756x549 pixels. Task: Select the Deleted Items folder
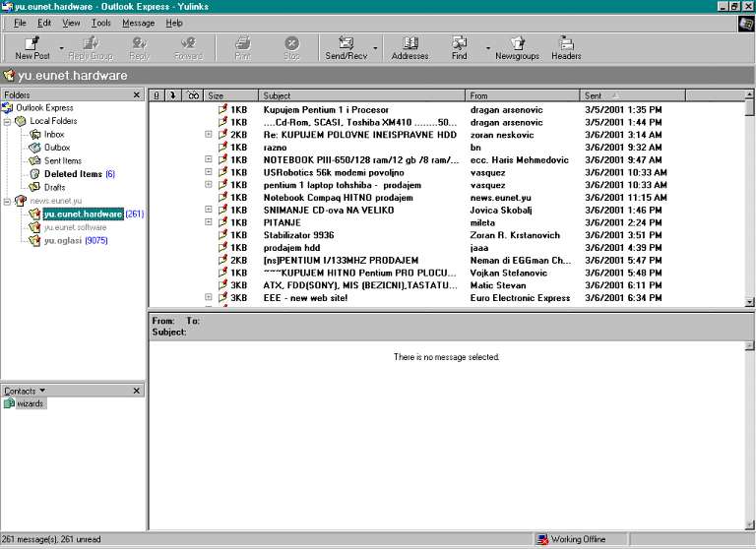pyautogui.click(x=72, y=174)
